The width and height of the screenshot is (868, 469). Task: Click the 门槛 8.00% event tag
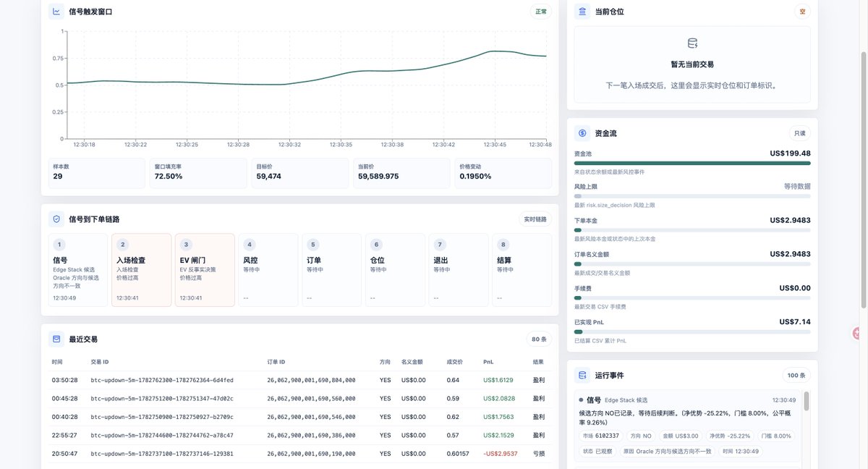coord(776,436)
